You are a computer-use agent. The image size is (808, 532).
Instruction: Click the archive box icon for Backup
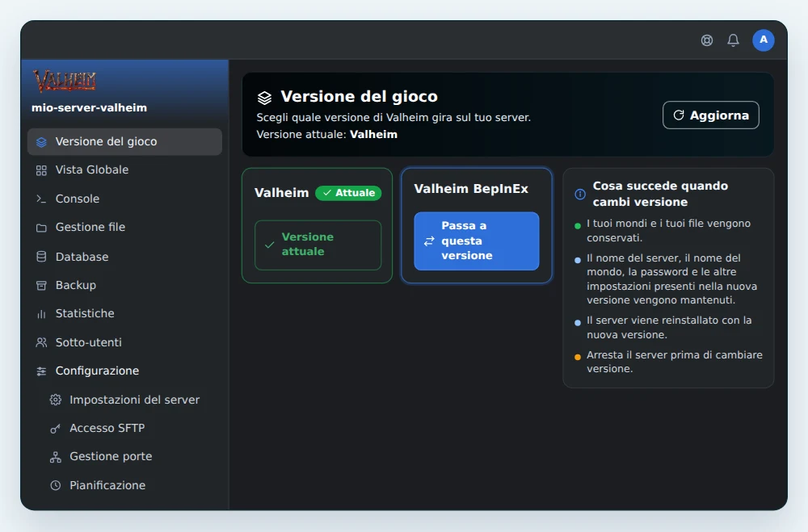coord(42,285)
